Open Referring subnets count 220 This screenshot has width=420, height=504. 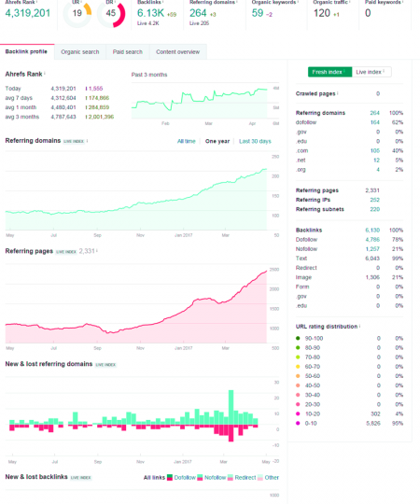pyautogui.click(x=374, y=209)
